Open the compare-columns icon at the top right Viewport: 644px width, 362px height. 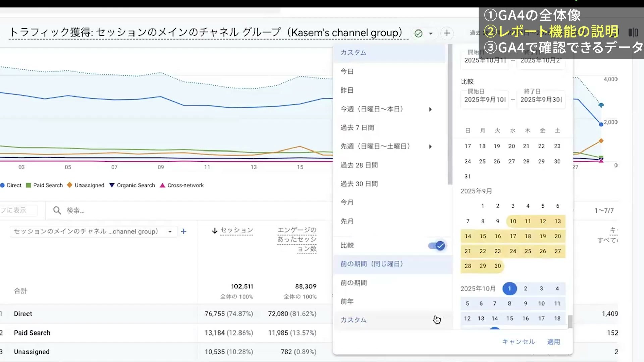(x=633, y=33)
